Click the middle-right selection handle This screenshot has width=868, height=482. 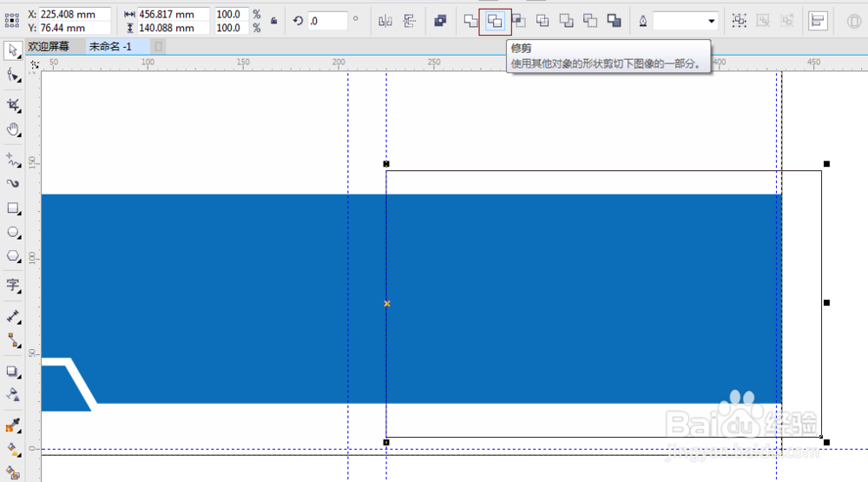826,303
